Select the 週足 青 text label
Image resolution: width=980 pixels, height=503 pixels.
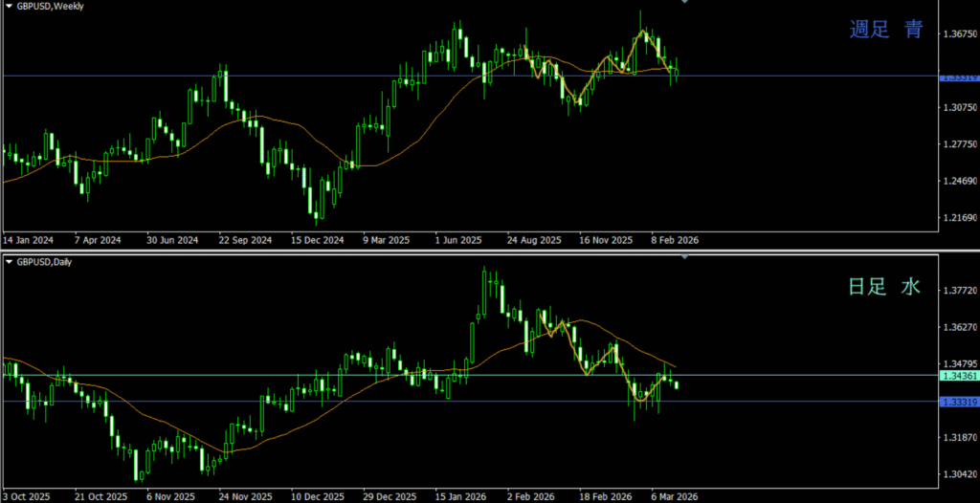coord(886,31)
